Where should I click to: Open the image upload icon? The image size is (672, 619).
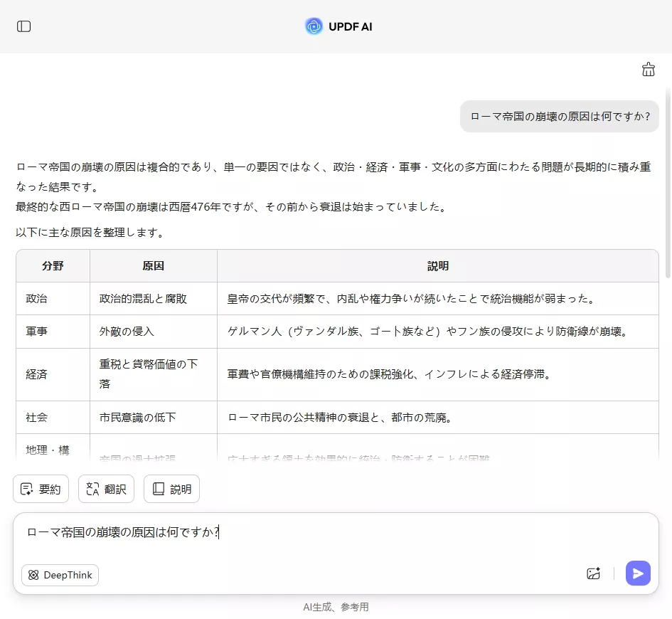pyautogui.click(x=594, y=573)
